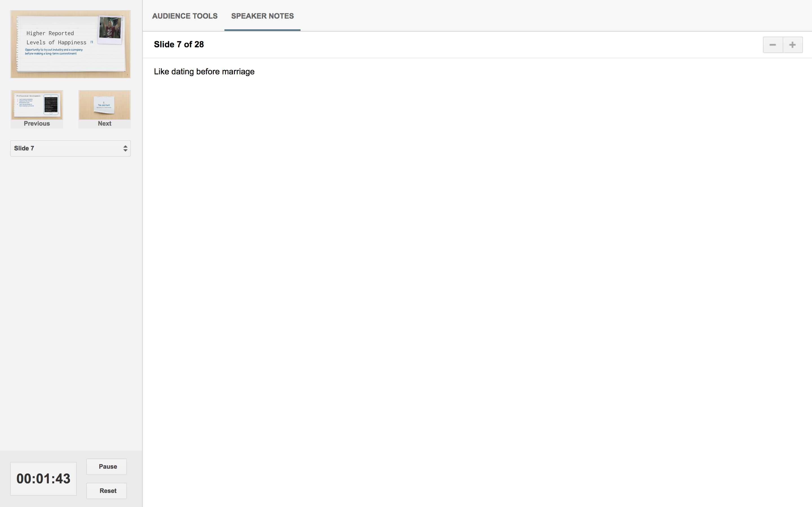This screenshot has width=812, height=507.
Task: Click the blue subtitle text in slide preview
Action: pos(53,52)
